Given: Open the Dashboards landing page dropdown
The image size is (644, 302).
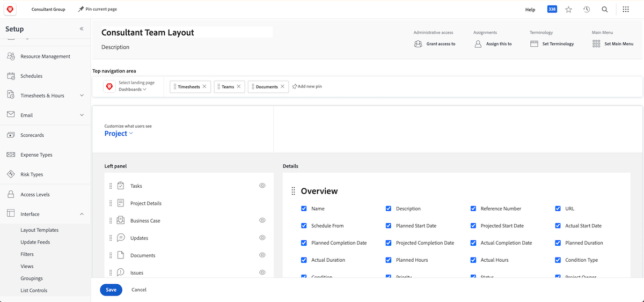Looking at the screenshot, I should (x=132, y=90).
